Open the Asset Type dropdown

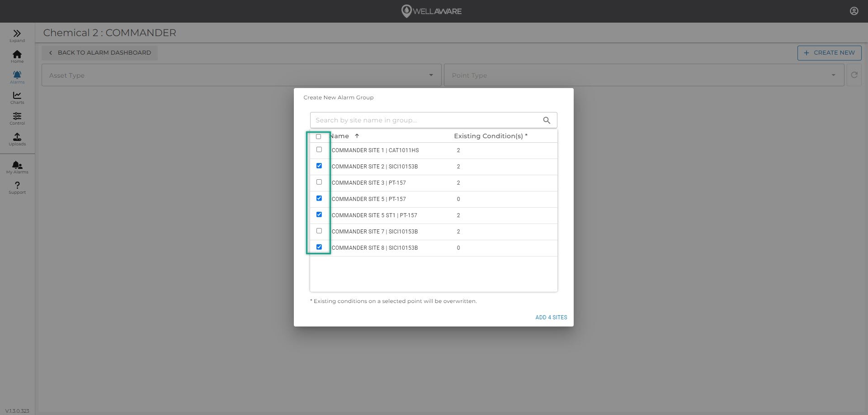241,75
